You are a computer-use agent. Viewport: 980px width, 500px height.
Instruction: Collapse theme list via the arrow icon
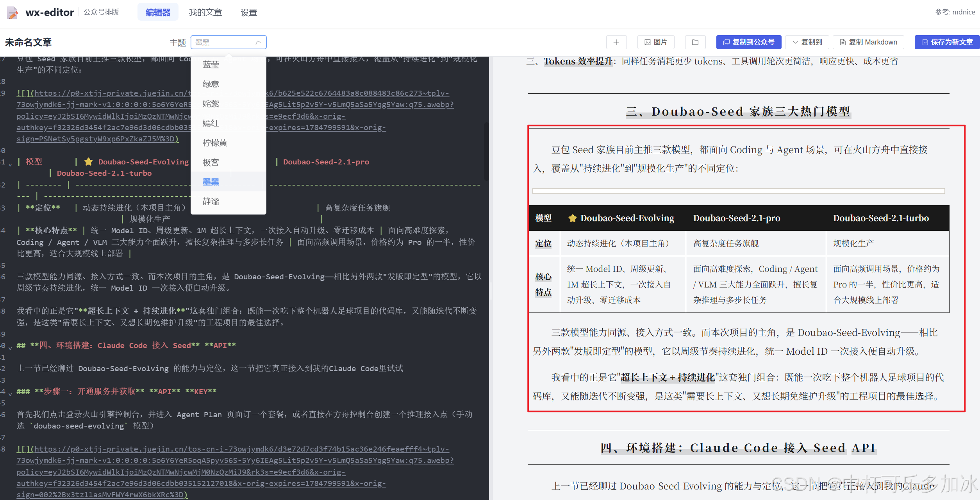(x=258, y=42)
